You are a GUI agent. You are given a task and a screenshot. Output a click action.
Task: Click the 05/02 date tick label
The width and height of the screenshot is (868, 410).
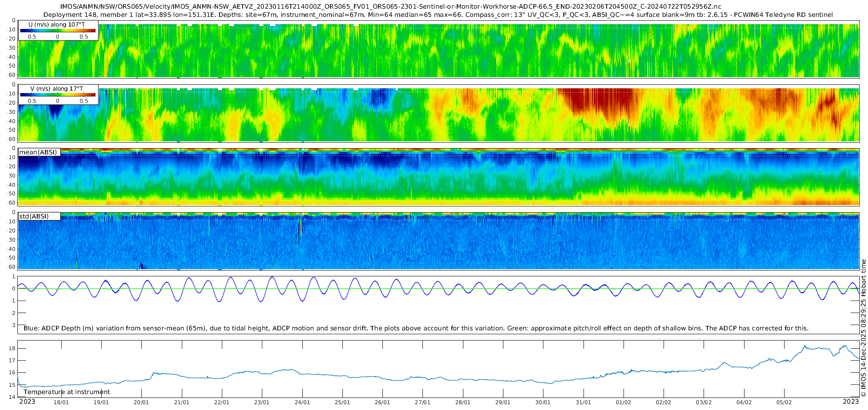(784, 402)
